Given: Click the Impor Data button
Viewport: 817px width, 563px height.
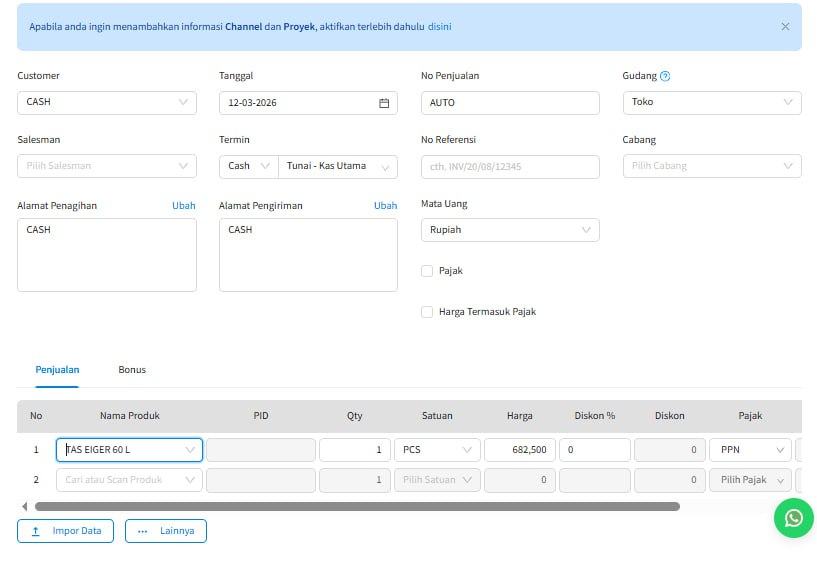Looking at the screenshot, I should (x=66, y=531).
